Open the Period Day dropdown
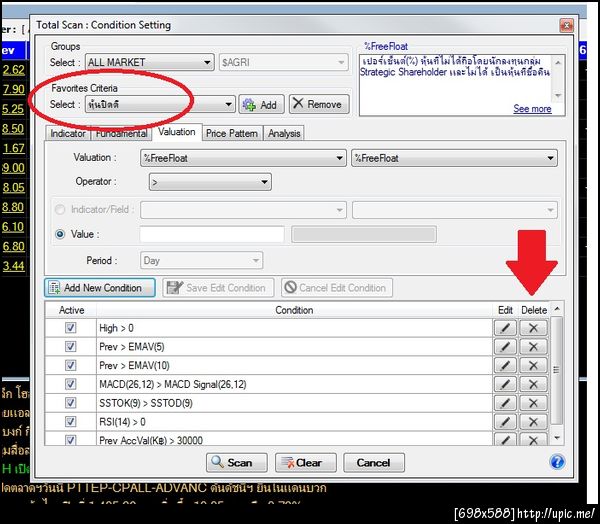 pos(201,261)
